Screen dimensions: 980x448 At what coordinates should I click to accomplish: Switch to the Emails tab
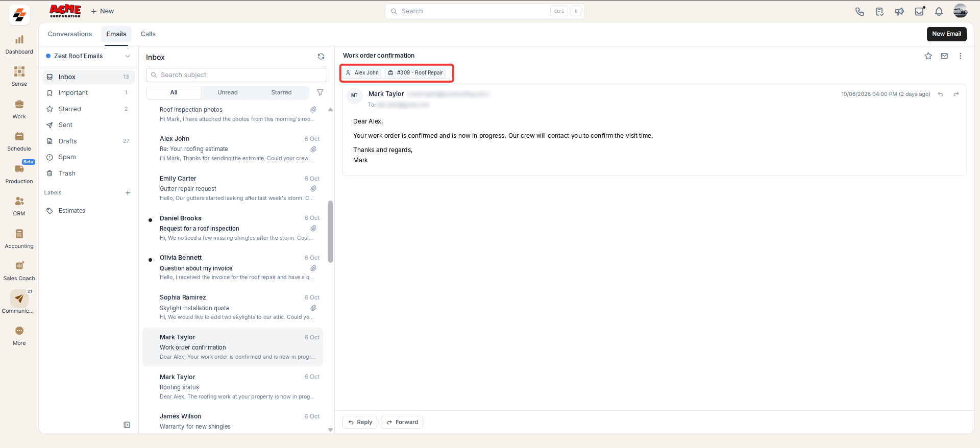click(x=116, y=34)
